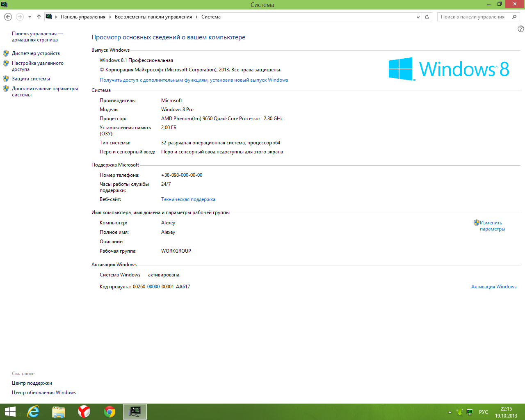Viewport: 525px width, 420px height.
Task: Open File Explorer from taskbar
Action: coord(59,412)
